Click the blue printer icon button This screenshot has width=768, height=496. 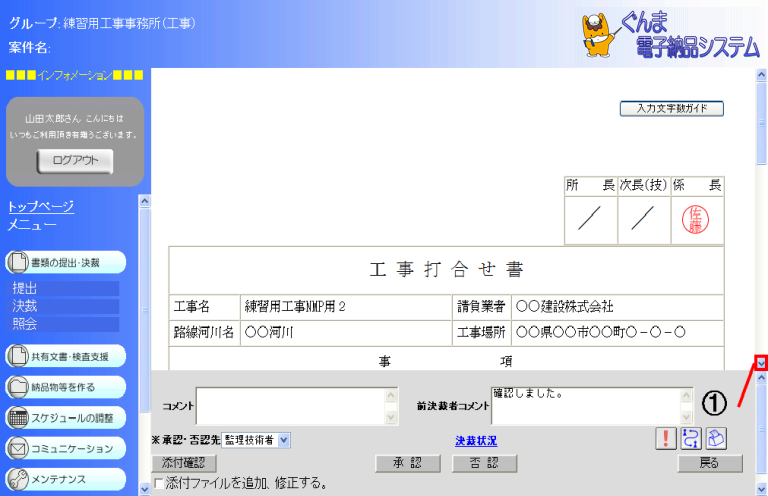click(x=716, y=438)
